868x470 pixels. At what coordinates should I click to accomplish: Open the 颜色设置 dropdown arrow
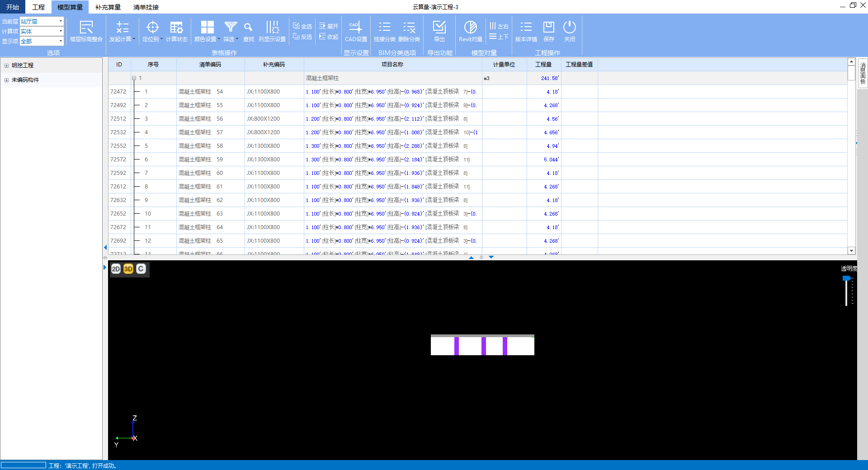pyautogui.click(x=219, y=39)
